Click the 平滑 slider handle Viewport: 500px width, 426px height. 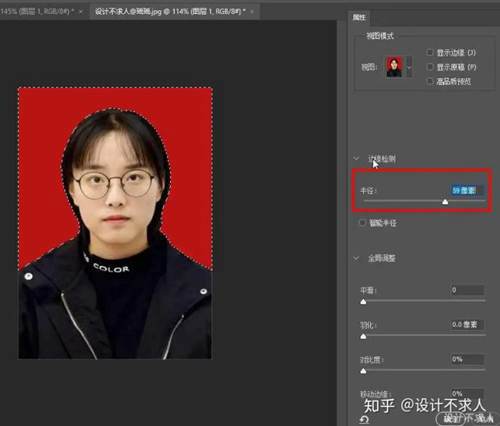363,302
